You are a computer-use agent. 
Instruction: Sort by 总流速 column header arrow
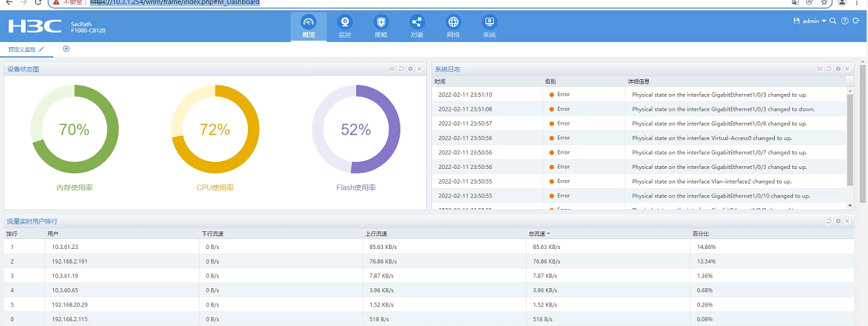[548, 233]
